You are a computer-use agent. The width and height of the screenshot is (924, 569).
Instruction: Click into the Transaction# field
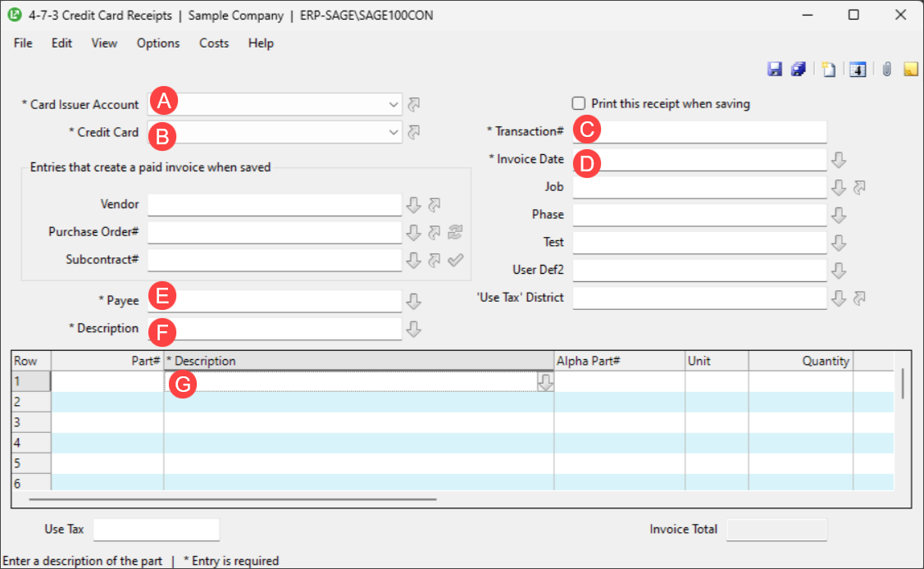point(699,131)
